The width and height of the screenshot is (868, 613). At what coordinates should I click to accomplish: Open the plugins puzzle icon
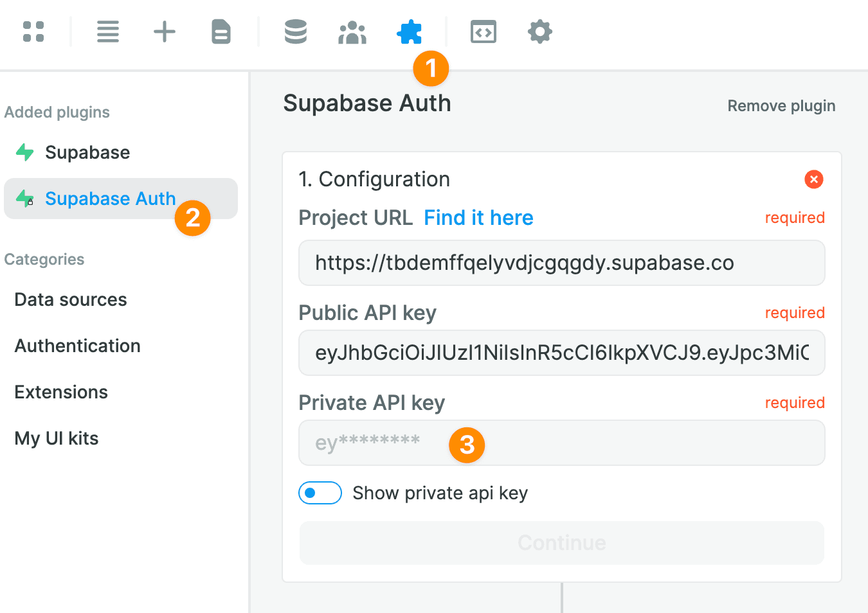(x=410, y=31)
